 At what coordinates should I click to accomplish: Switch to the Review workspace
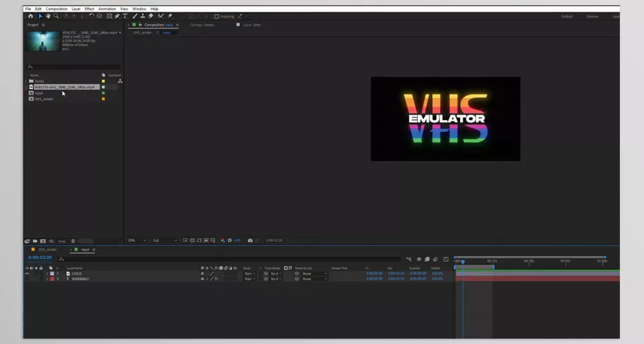click(x=592, y=16)
